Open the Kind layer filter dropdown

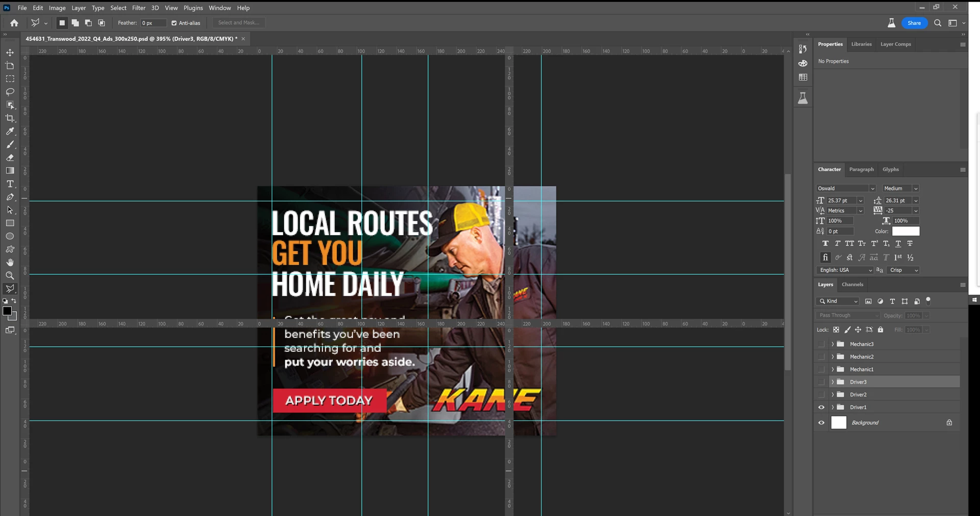(838, 301)
